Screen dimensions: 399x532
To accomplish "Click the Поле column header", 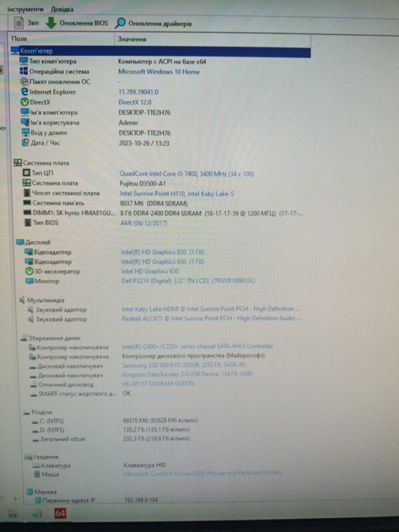I will [19, 39].
